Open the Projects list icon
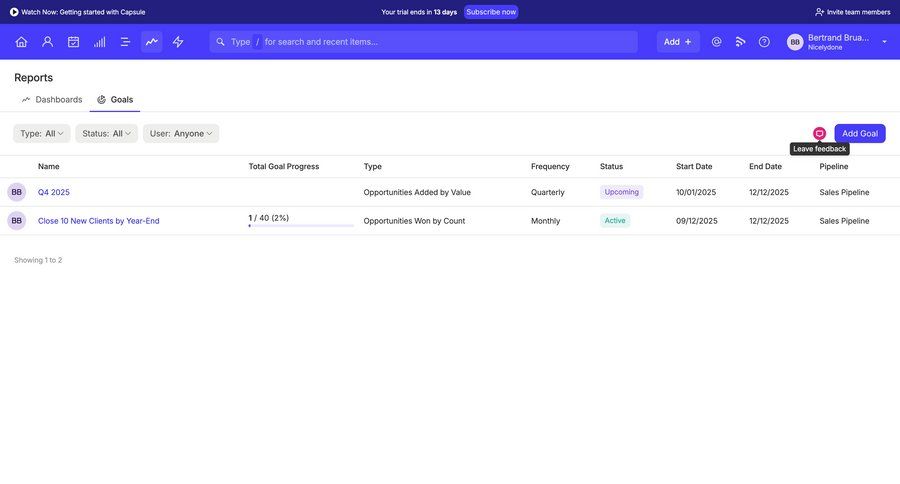 click(x=125, y=42)
